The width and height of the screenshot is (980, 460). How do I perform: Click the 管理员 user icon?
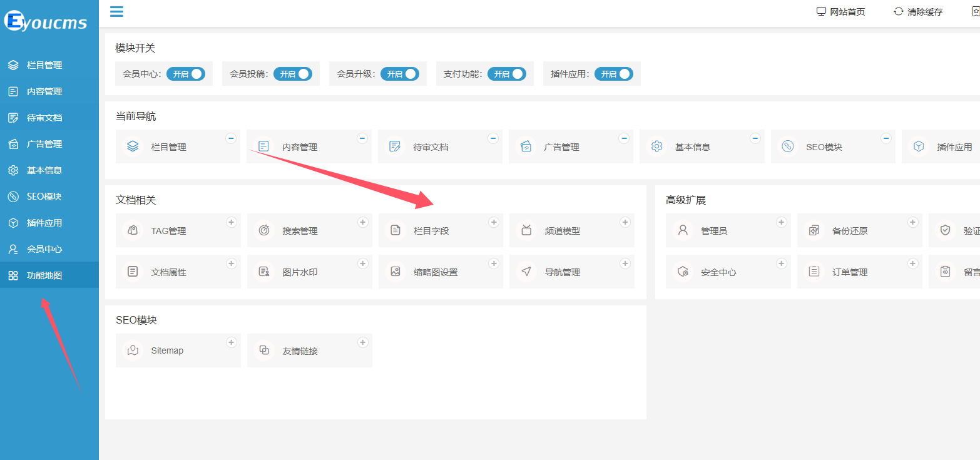click(x=683, y=230)
